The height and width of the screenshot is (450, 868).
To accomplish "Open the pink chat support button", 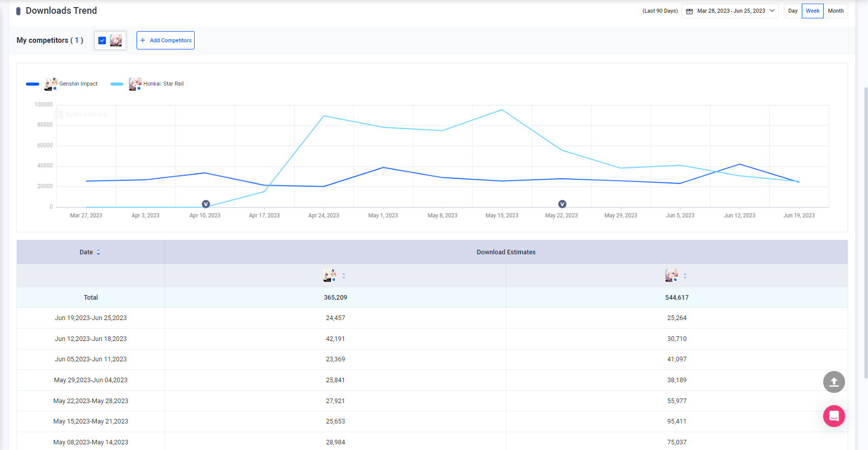I will click(x=834, y=416).
